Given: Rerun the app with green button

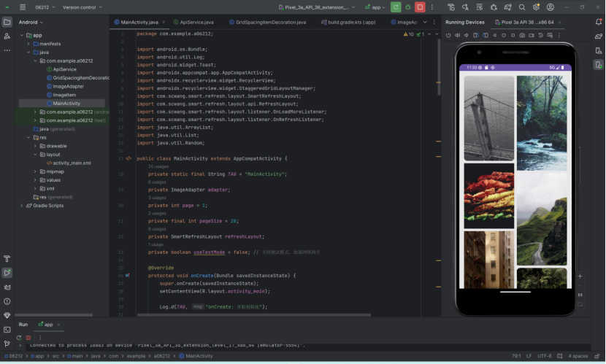Looking at the screenshot, I should click(x=396, y=7).
